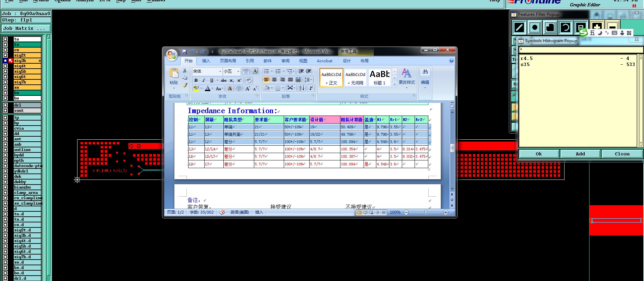Click Ok in Symbols Histogram Popup
This screenshot has height=281, width=644.
[x=539, y=154]
